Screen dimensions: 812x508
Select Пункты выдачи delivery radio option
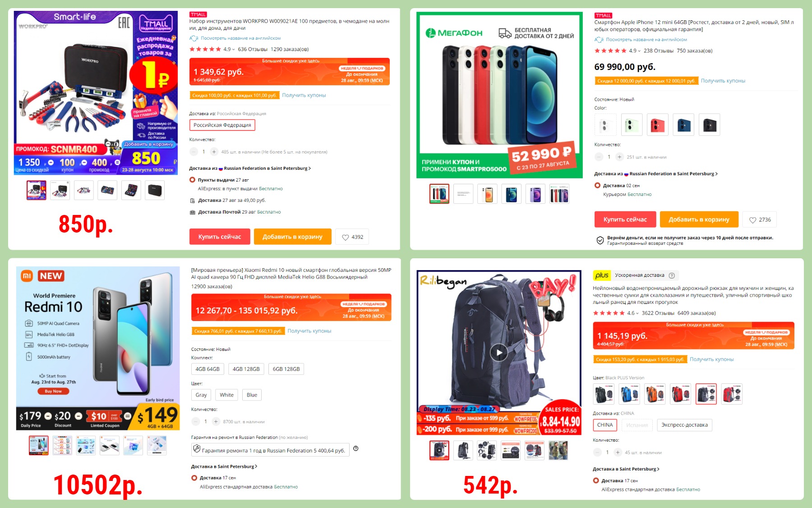pos(193,180)
